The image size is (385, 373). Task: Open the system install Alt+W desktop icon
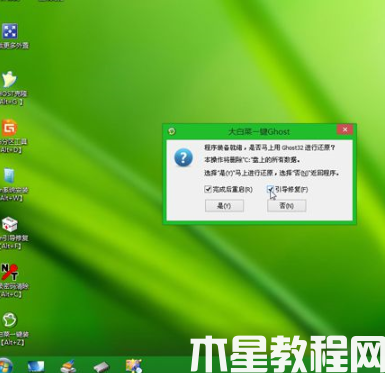(x=9, y=175)
